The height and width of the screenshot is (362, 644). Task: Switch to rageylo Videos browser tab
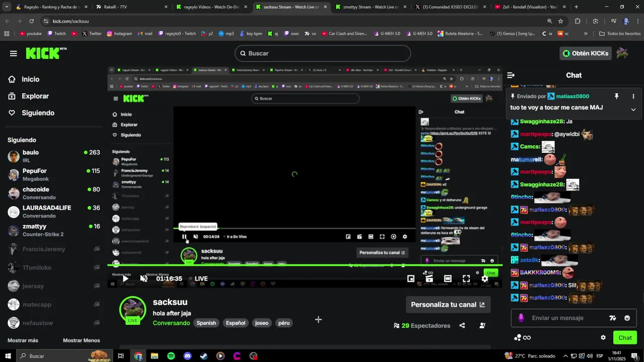click(x=211, y=7)
